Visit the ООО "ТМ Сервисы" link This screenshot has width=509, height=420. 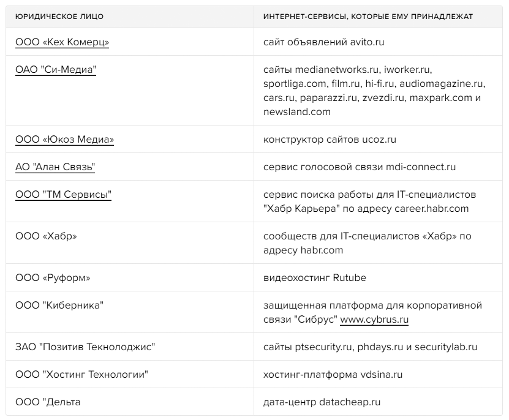[x=63, y=195]
